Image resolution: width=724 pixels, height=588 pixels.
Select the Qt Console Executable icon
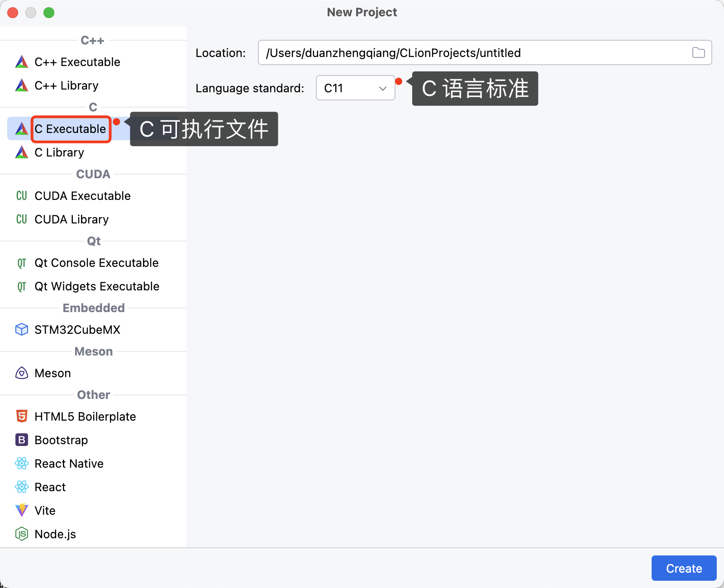21,262
